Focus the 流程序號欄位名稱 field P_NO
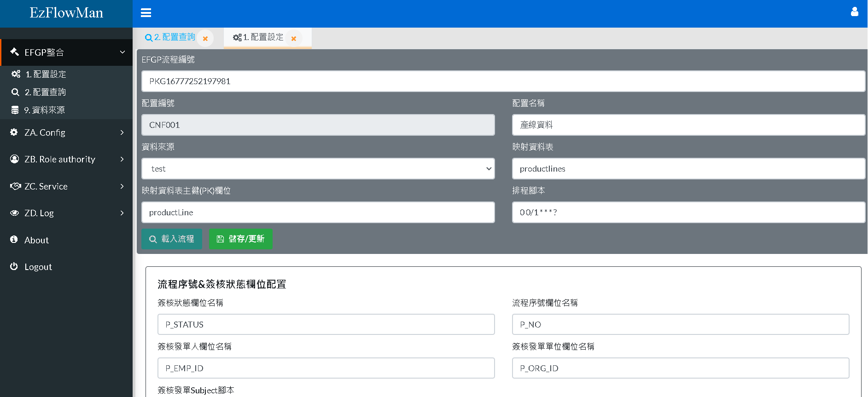The width and height of the screenshot is (868, 397). point(681,324)
